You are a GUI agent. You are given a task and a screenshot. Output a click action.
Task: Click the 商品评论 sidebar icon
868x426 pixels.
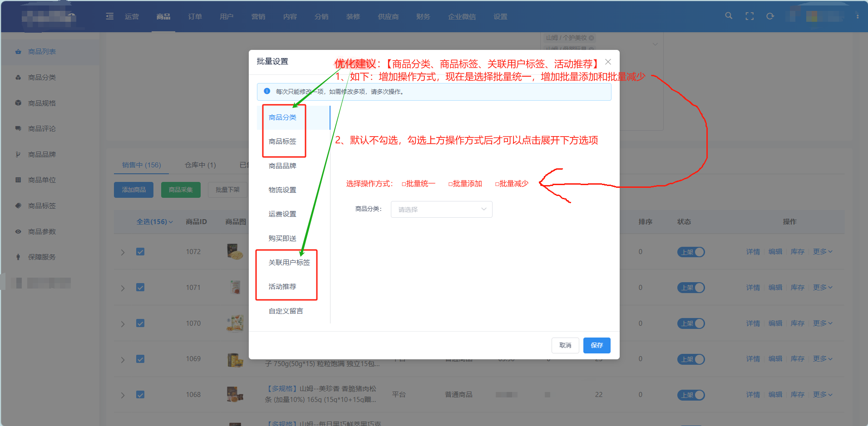tap(18, 129)
